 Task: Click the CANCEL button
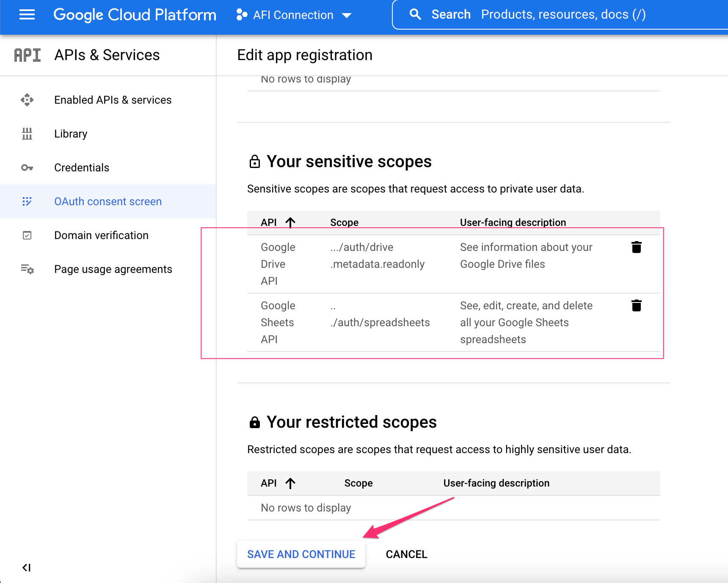click(x=406, y=554)
